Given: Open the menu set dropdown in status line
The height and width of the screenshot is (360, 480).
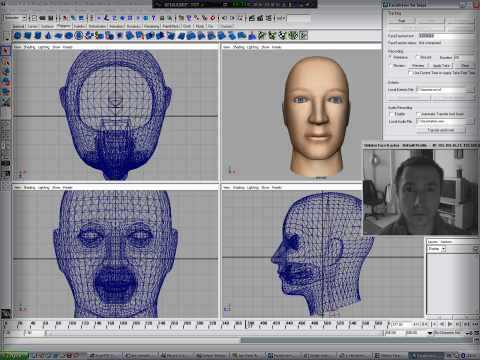Looking at the screenshot, I should 15,18.
